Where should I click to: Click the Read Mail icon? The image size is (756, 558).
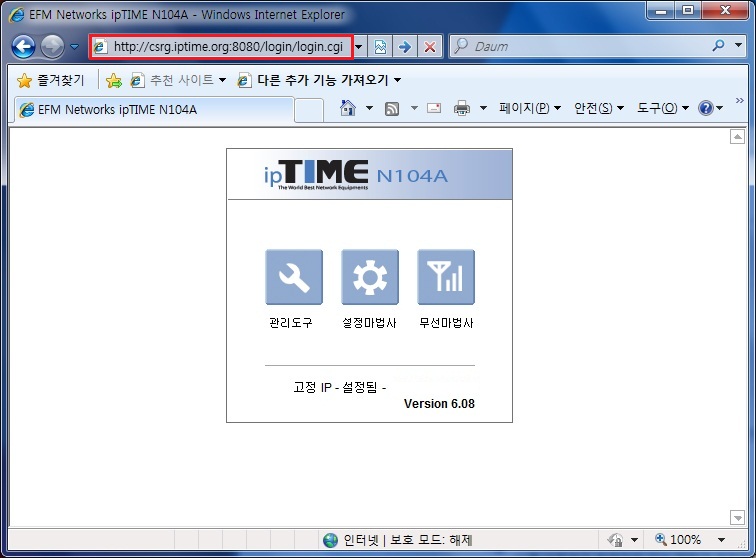pyautogui.click(x=434, y=108)
